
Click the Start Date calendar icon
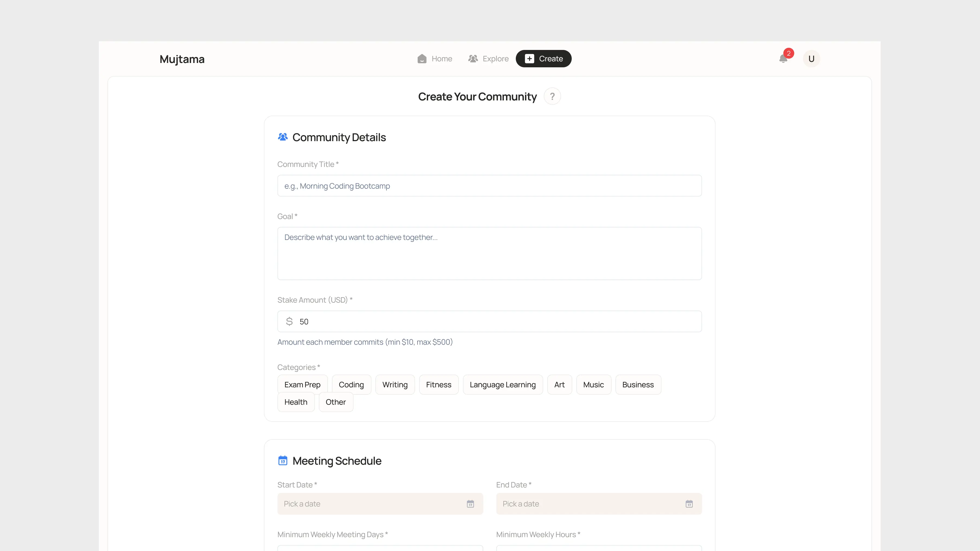click(x=470, y=504)
